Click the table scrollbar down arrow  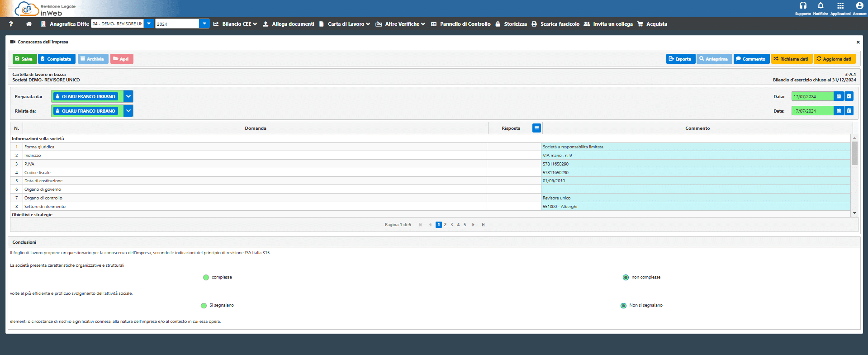(854, 213)
